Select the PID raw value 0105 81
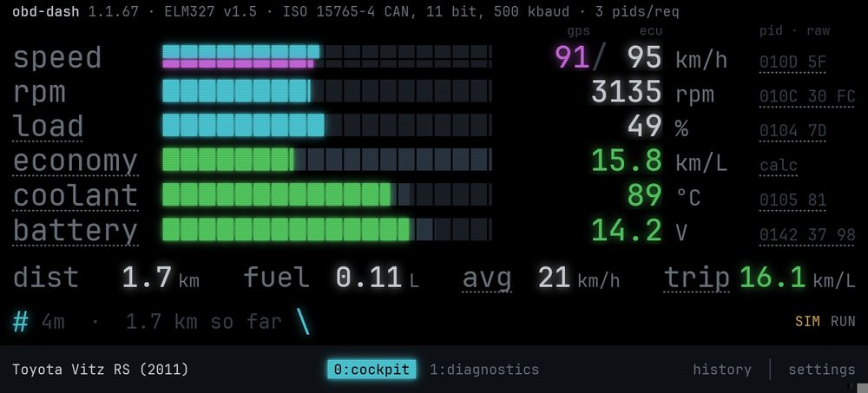The width and height of the screenshot is (868, 393). coord(792,200)
